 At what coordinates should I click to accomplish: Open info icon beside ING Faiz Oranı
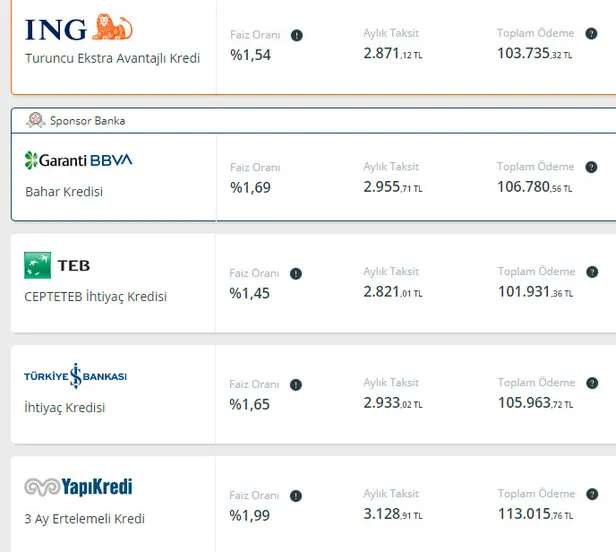click(x=296, y=35)
